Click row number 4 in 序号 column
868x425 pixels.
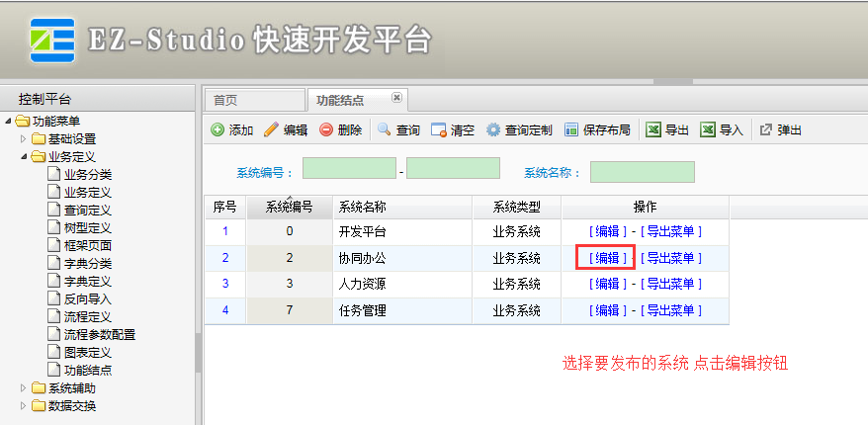[x=225, y=310]
